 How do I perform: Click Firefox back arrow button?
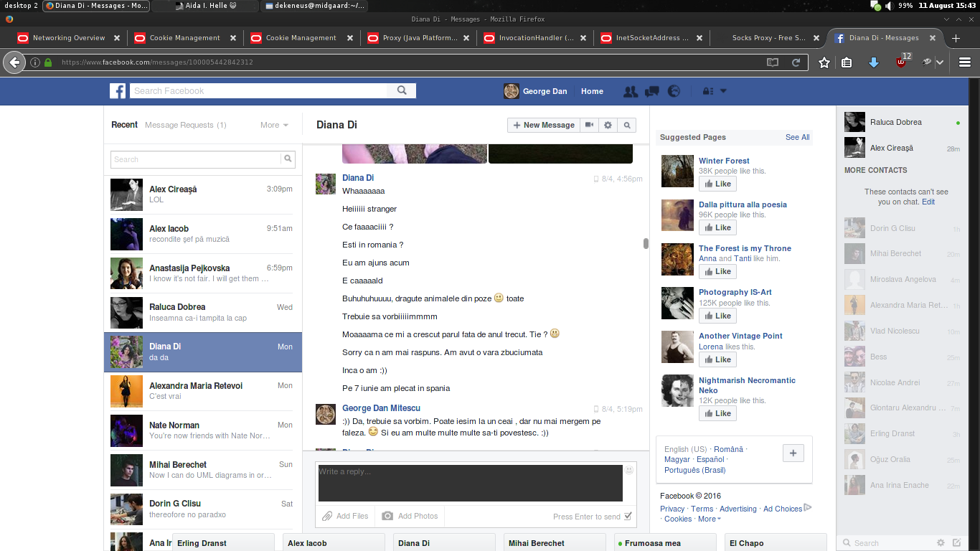[x=14, y=62]
